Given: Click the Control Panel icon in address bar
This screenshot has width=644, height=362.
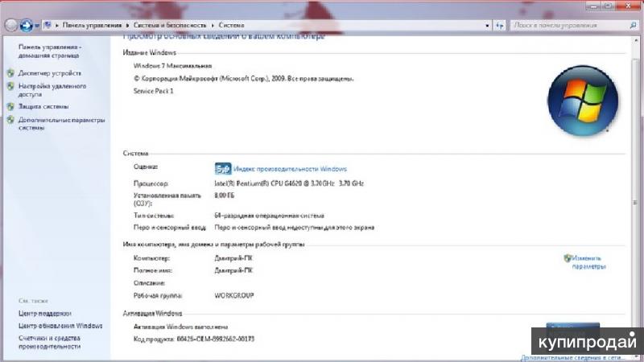Looking at the screenshot, I should coord(47,25).
